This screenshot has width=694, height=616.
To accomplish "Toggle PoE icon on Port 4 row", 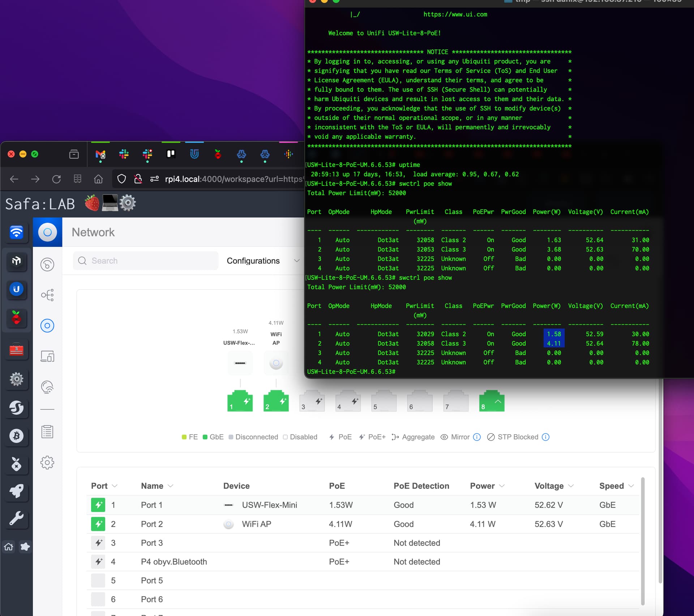I will point(98,561).
